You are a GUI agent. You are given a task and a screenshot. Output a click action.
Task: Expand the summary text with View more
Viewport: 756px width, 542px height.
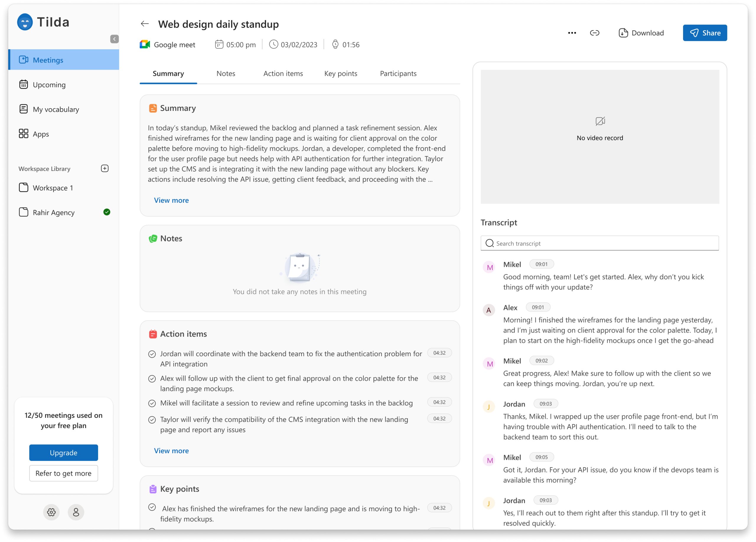(x=171, y=200)
